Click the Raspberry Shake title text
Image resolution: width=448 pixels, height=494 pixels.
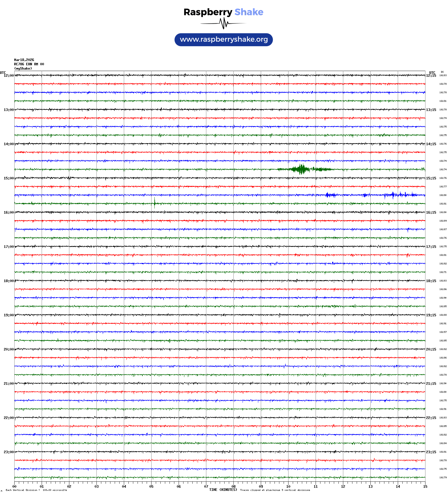[x=223, y=12]
